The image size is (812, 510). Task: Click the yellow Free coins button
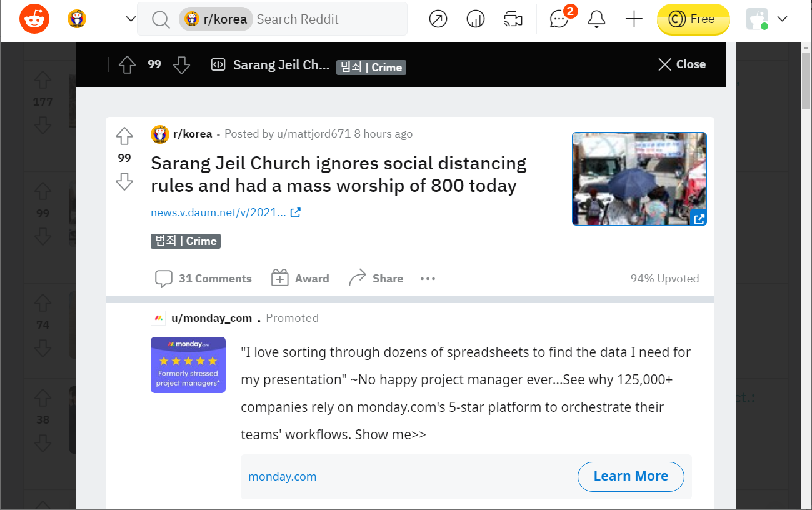[693, 19]
